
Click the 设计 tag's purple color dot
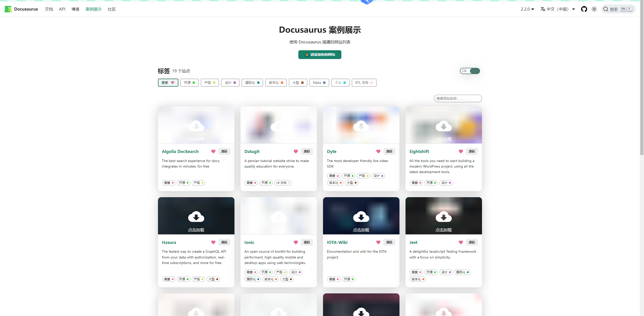coord(235,83)
